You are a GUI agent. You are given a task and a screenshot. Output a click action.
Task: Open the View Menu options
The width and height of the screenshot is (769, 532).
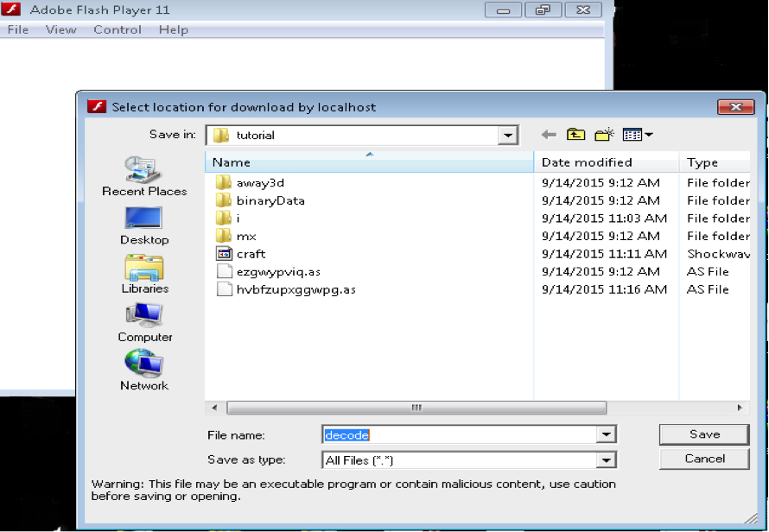point(638,135)
